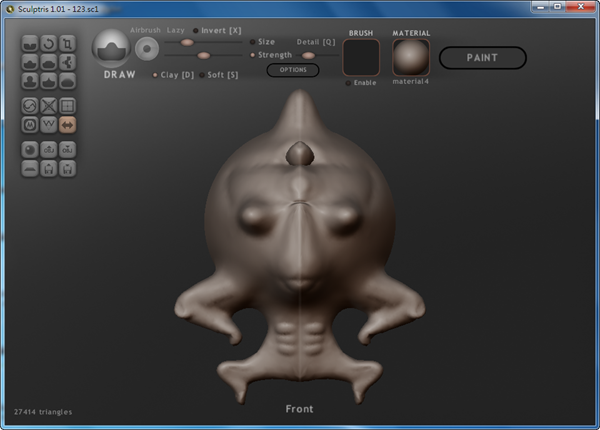Open the MATERIAL sphere preview
The image size is (600, 430).
[x=411, y=57]
